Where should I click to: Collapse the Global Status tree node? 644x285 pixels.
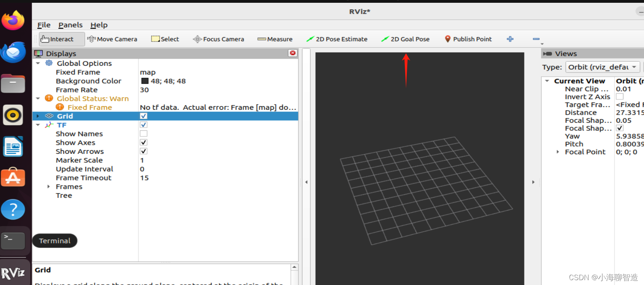(38, 98)
